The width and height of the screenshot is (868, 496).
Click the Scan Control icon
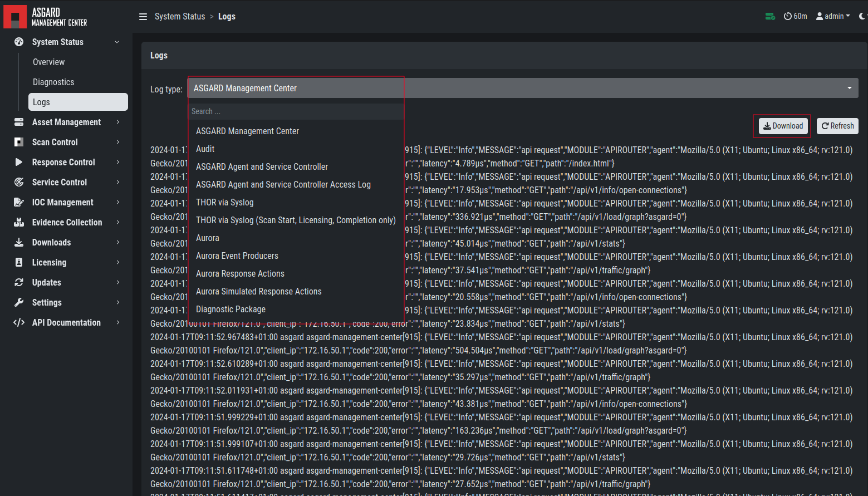(x=19, y=142)
